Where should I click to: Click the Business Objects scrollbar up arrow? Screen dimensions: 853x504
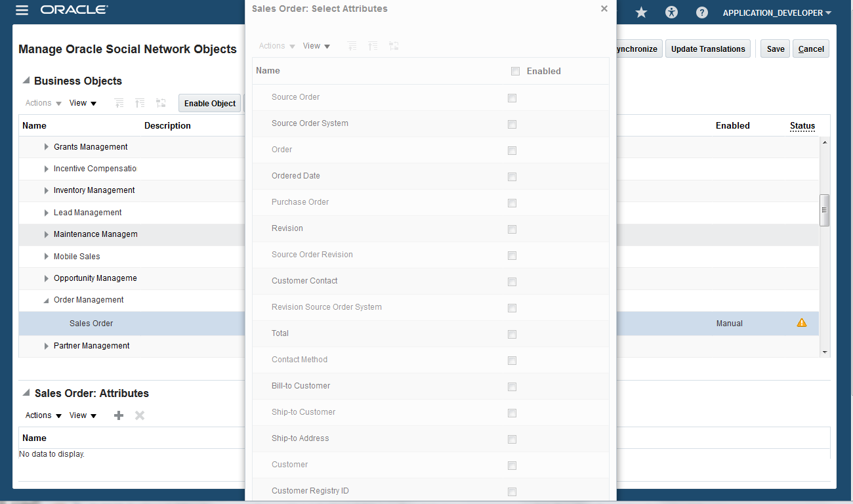coord(825,142)
